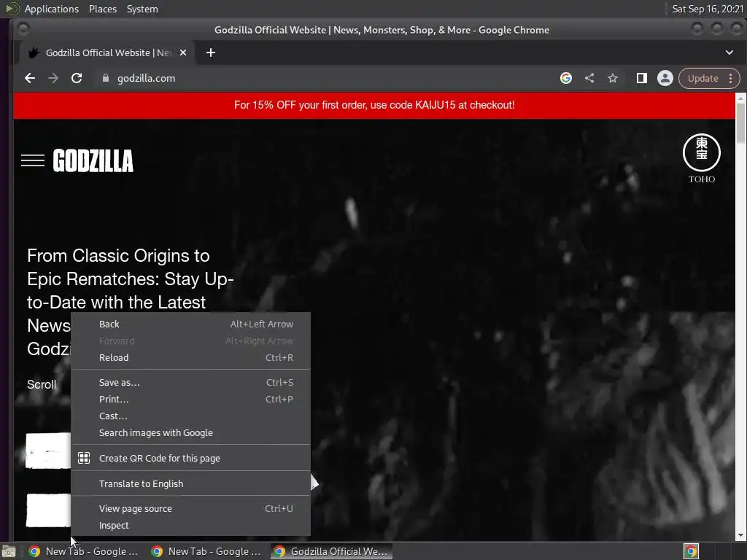Toggle the side panel icon
Viewport: 747px width, 560px height.
642,78
